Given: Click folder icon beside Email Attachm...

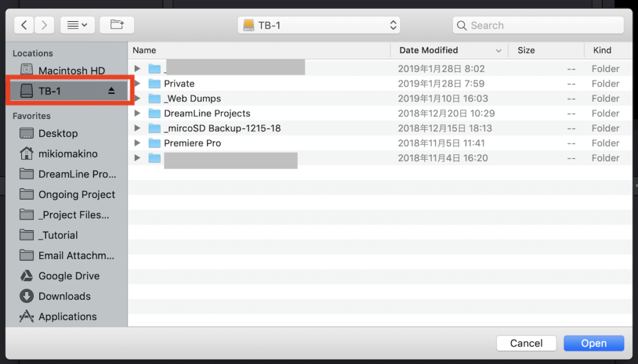Looking at the screenshot, I should 26,255.
